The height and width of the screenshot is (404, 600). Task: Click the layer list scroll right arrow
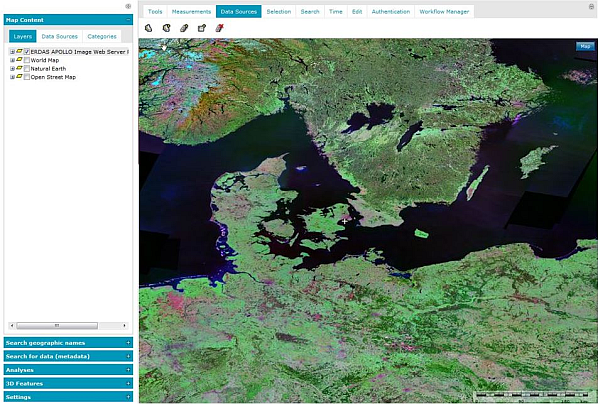[x=124, y=326]
